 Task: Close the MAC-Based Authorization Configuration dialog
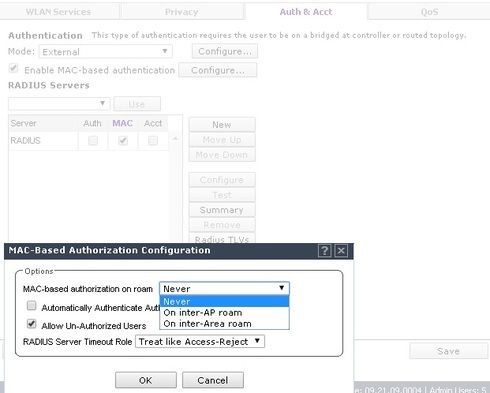[x=341, y=250]
